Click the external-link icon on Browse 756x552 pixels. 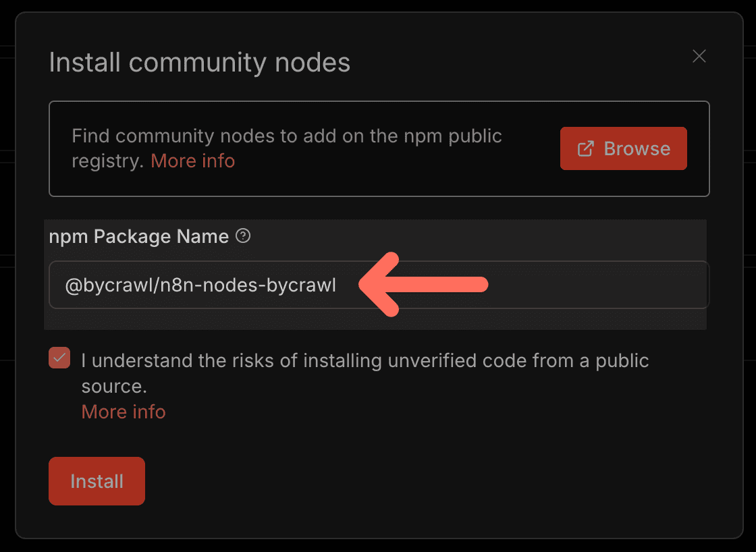(586, 149)
